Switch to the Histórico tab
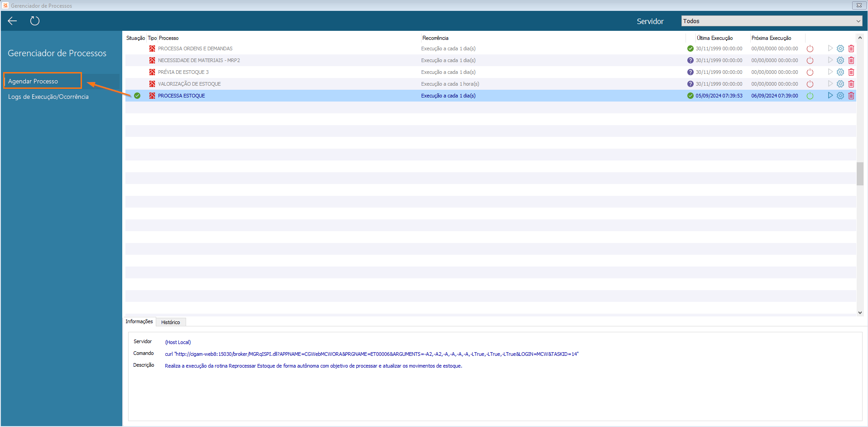The width and height of the screenshot is (868, 427). pos(171,322)
